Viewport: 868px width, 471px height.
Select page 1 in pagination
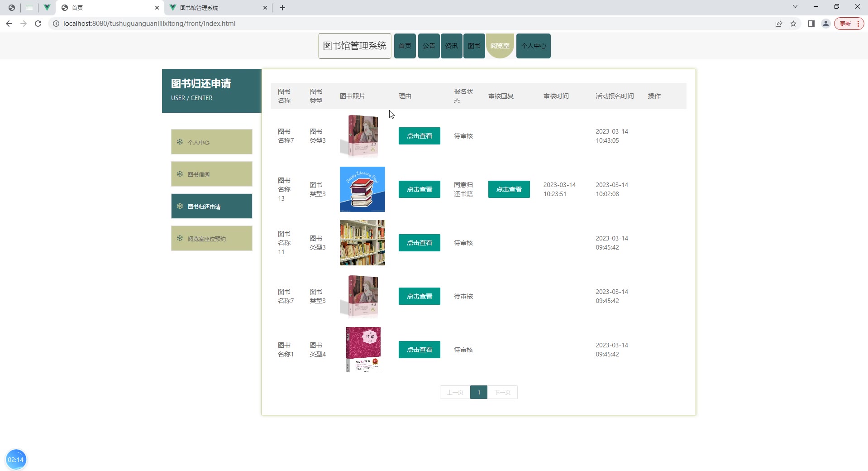479,392
